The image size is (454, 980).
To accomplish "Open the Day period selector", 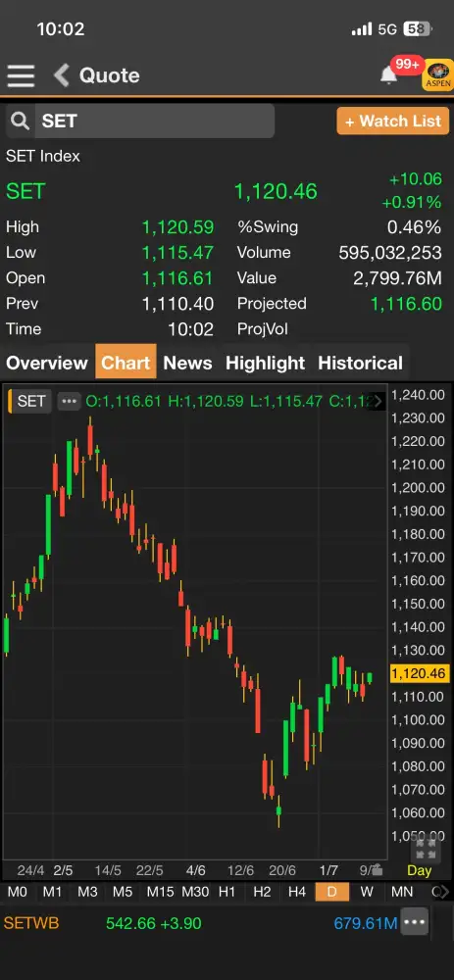I will [x=419, y=870].
